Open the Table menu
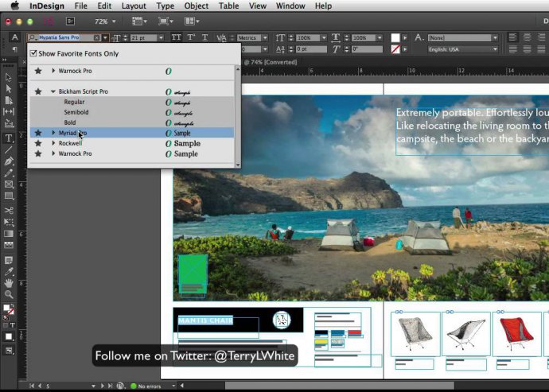This screenshot has width=549, height=392. click(x=228, y=6)
